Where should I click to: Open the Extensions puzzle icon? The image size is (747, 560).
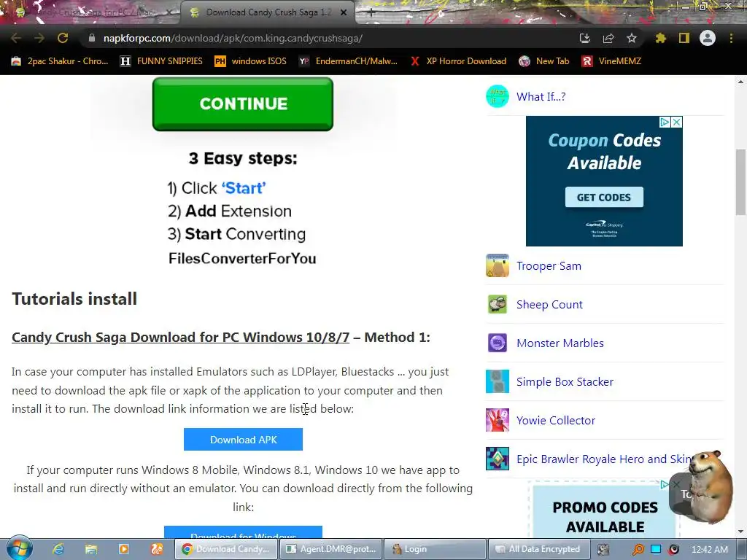coord(661,38)
